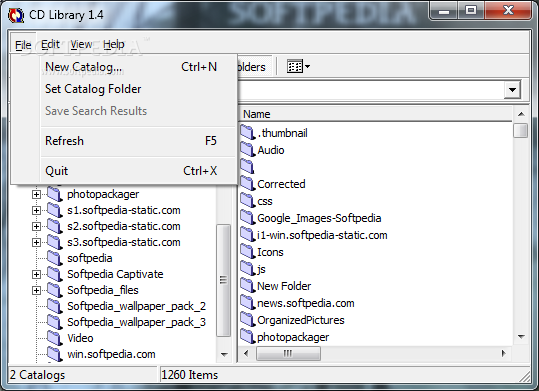
Task: Click photopackager folder icon in right list
Action: (x=248, y=337)
